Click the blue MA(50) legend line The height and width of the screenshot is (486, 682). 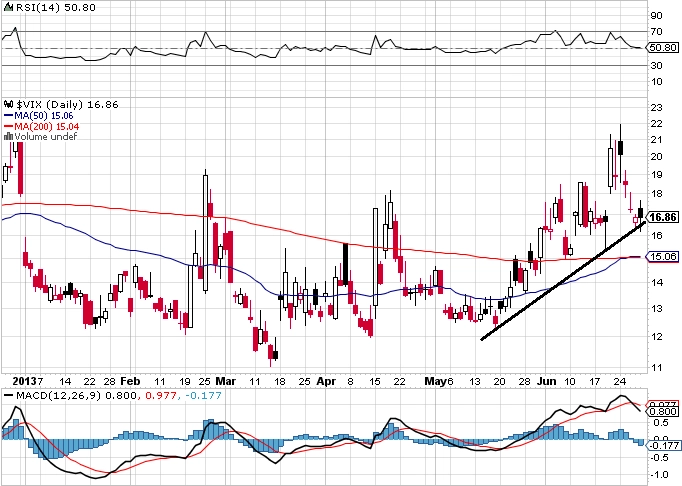pyautogui.click(x=9, y=116)
